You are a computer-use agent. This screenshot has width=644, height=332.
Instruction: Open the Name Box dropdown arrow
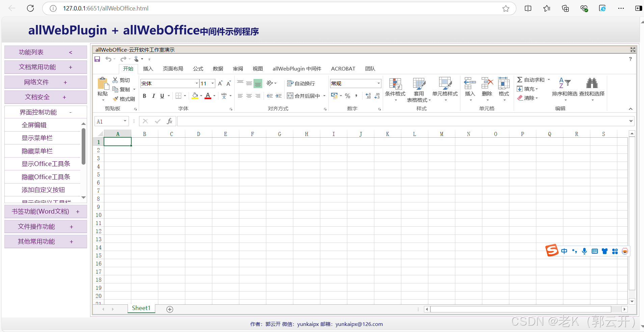[x=125, y=121]
